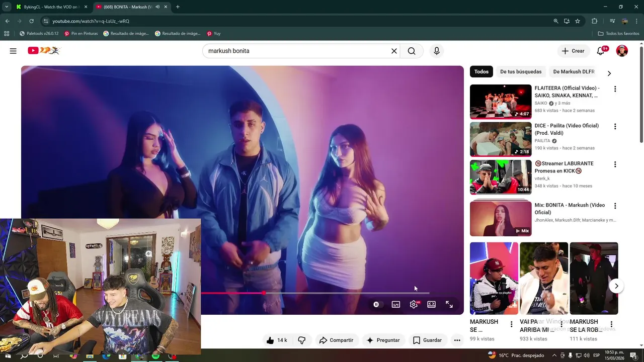Switch to theater mode in the player
The width and height of the screenshot is (644, 362).
point(431,304)
